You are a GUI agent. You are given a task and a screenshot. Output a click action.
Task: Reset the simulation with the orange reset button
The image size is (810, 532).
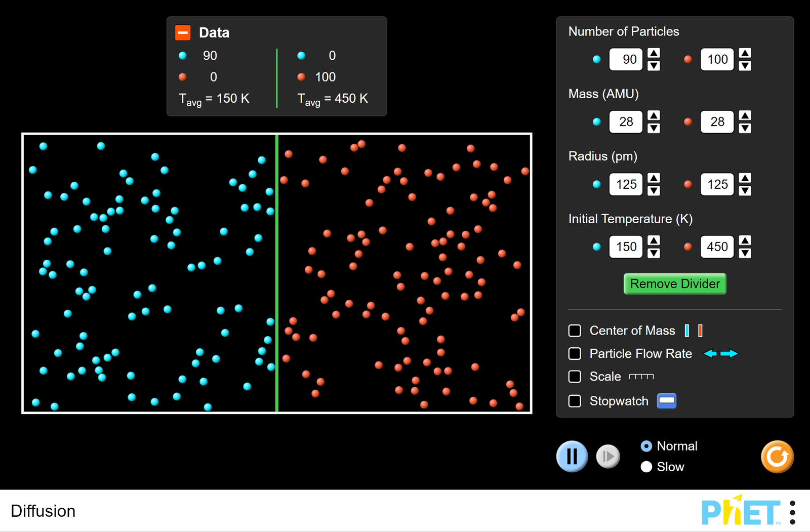(x=777, y=456)
